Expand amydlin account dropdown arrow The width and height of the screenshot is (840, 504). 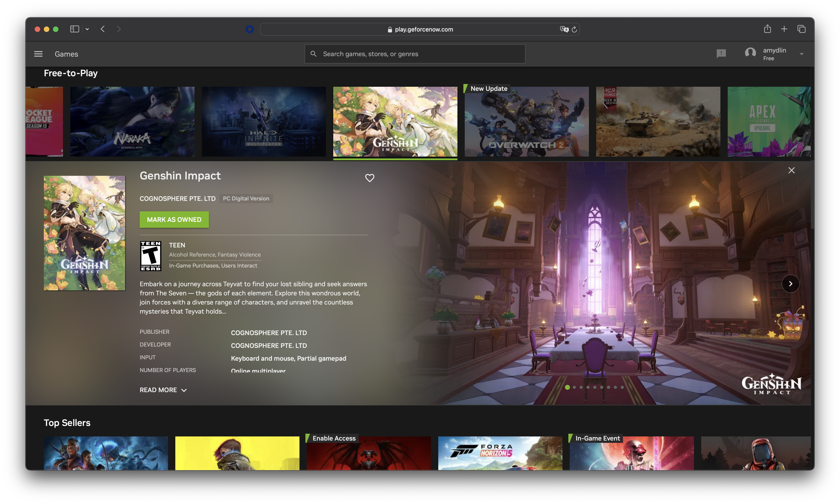point(801,54)
